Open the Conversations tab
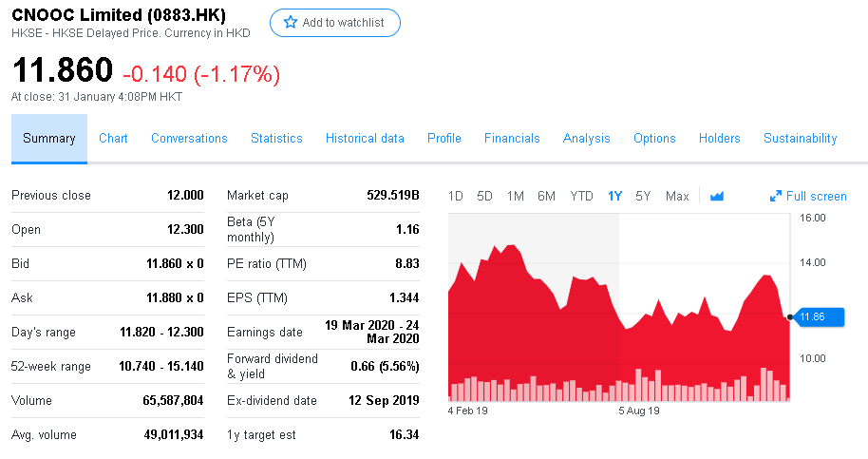The image size is (868, 459). click(189, 139)
